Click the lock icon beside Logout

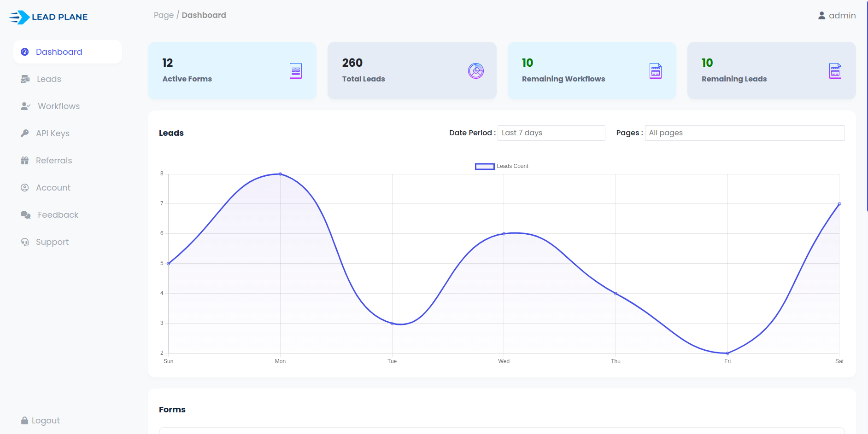[x=24, y=420]
